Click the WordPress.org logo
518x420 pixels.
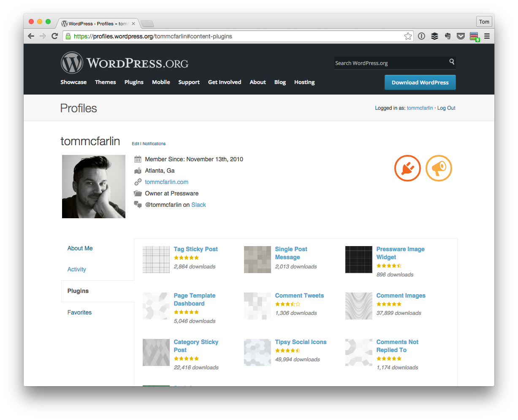pos(124,62)
